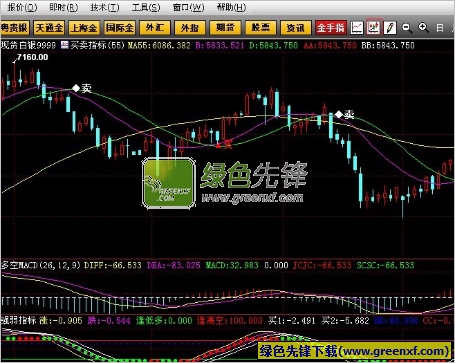Screen dimensions: 455x363
Task: Open the 外汇 market button
Action: click(155, 28)
